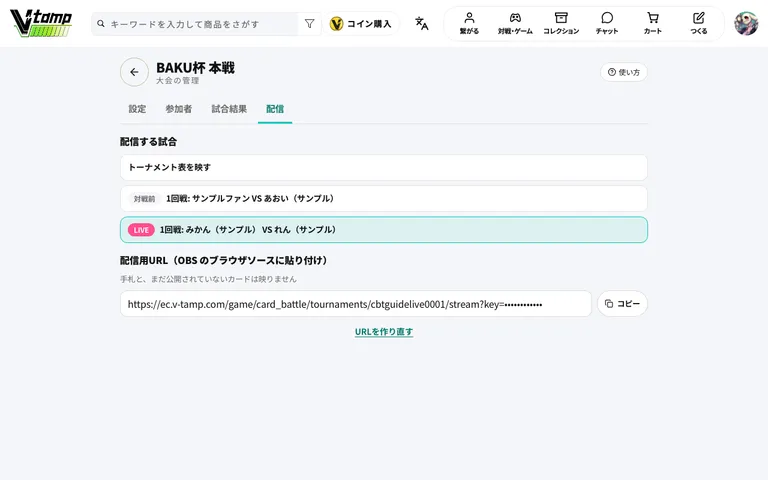
Task: Click the pink LIVE badge
Action: pos(141,230)
